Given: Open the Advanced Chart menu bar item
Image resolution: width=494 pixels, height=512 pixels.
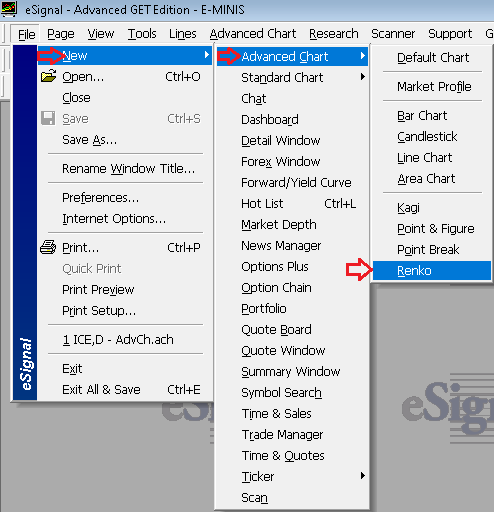Looking at the screenshot, I should [x=253, y=34].
